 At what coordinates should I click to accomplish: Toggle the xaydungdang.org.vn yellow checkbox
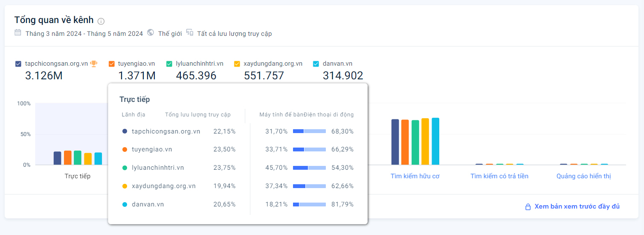pyautogui.click(x=237, y=64)
